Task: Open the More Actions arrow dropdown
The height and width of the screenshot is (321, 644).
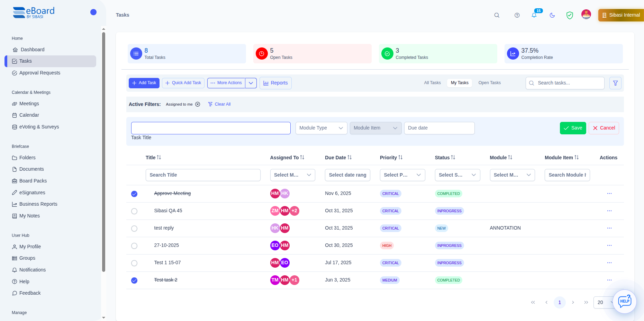Action: click(251, 83)
